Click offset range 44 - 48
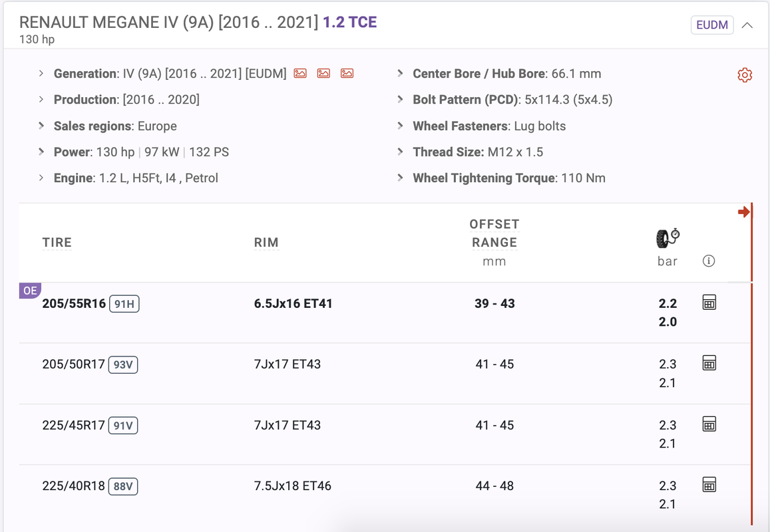 coord(494,486)
